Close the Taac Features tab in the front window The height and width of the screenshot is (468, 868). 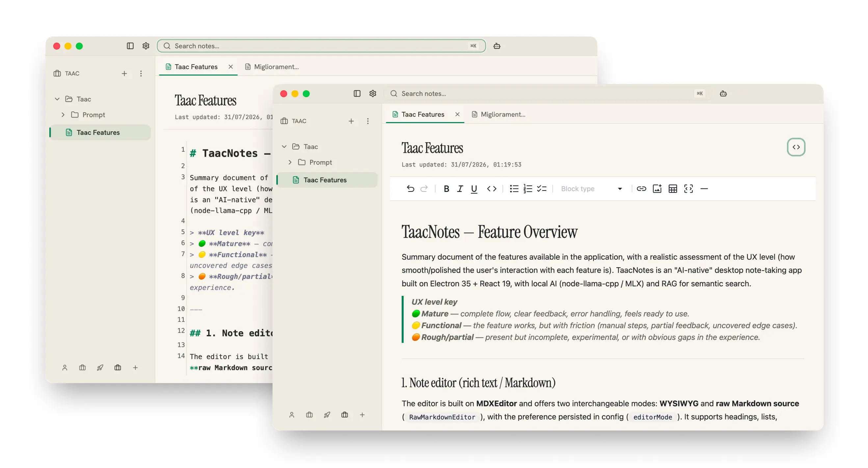(457, 114)
